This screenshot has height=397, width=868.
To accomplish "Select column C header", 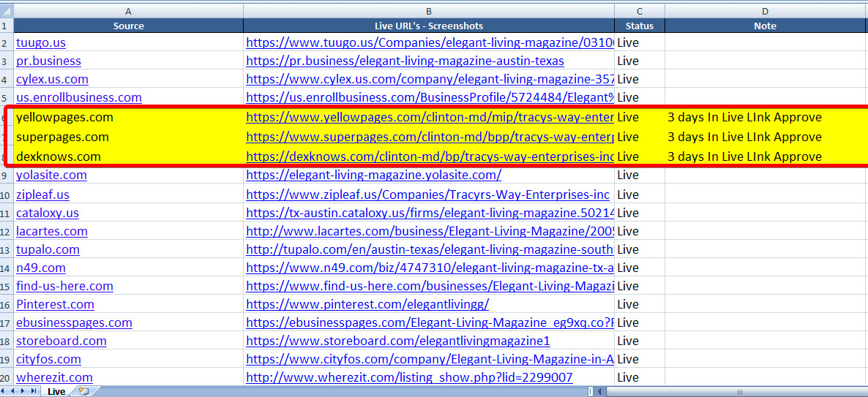I will 640,10.
